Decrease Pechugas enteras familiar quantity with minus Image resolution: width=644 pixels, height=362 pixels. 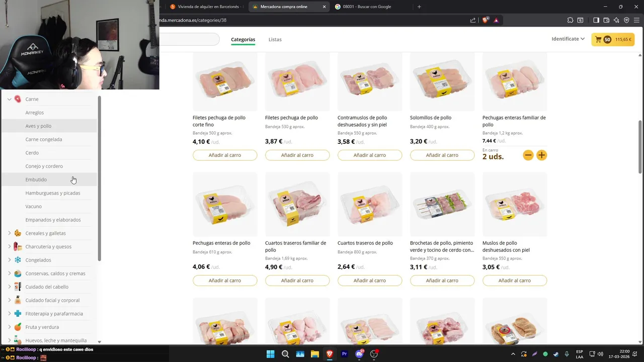528,155
